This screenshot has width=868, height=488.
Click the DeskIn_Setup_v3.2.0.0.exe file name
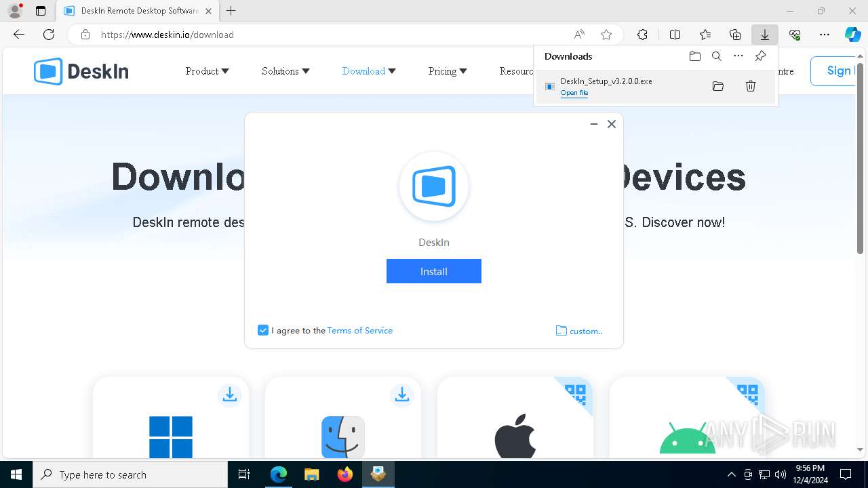(x=606, y=81)
